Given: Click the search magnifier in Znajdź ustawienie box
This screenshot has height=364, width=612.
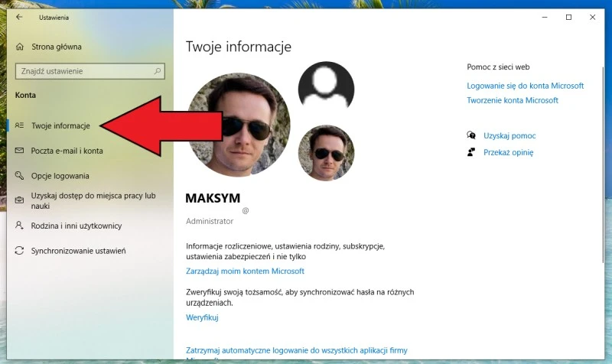Looking at the screenshot, I should tap(158, 71).
